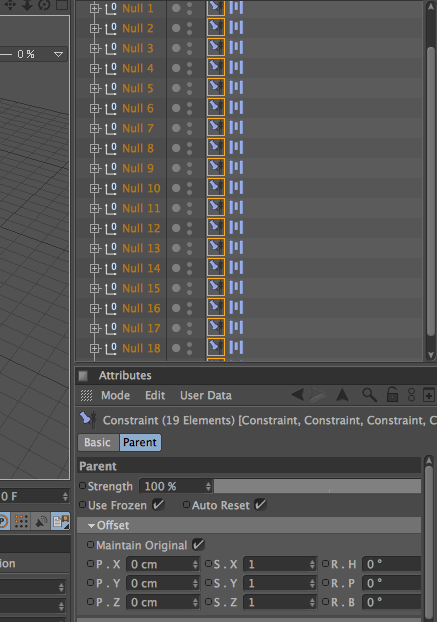This screenshot has height=622, width=437.
Task: Switch to the Basic tab
Action: coord(98,442)
